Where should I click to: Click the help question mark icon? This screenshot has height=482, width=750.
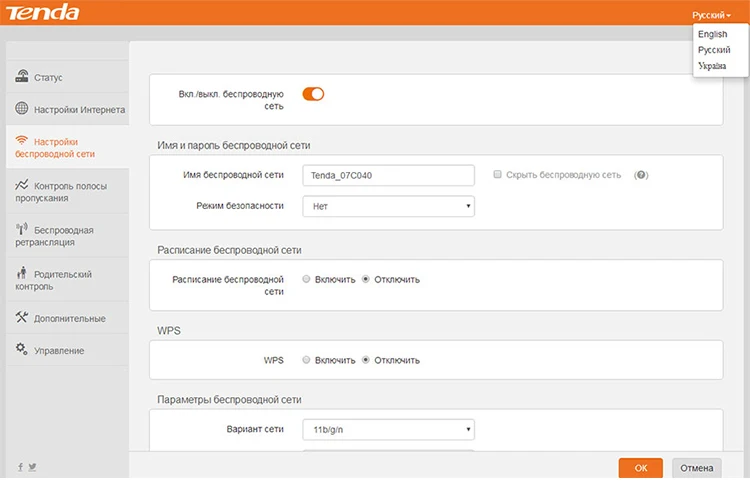[641, 175]
